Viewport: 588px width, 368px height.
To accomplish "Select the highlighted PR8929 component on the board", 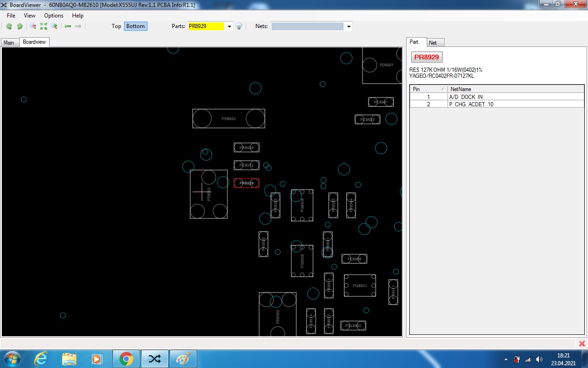I will [247, 183].
